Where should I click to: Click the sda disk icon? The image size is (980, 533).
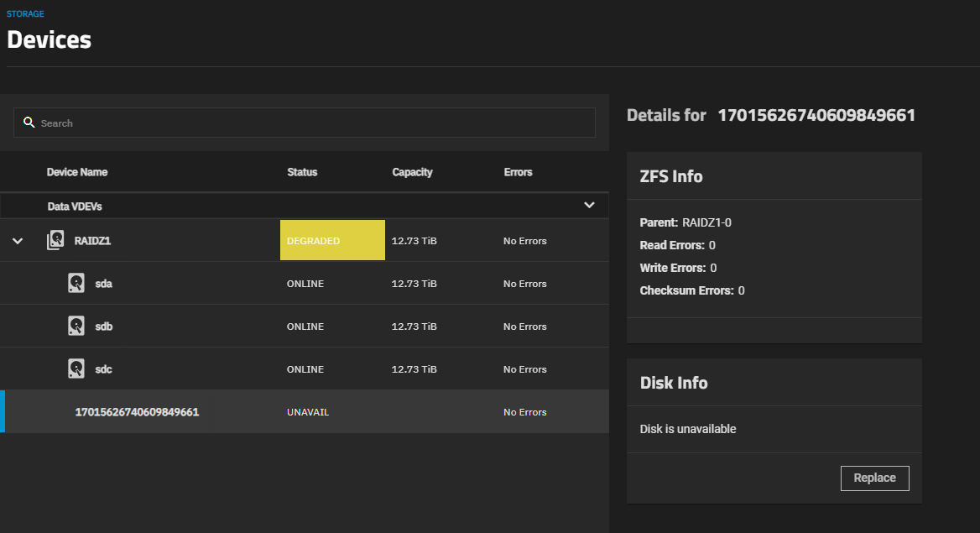76,283
